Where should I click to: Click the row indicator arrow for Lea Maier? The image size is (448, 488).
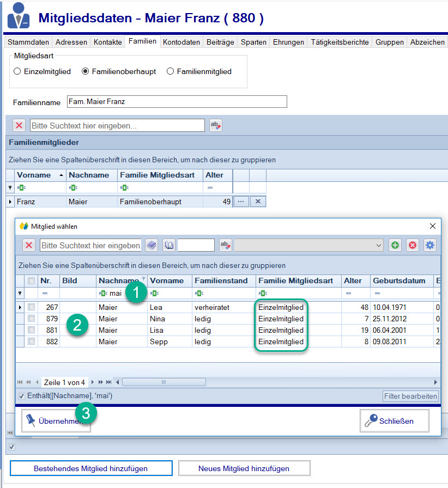[20, 308]
